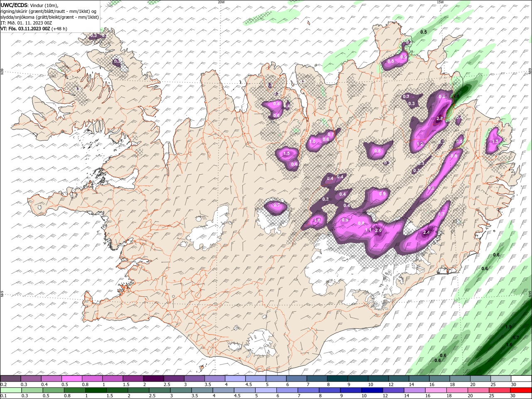Pick the light gray swatch between 25 and 30, upper row
532x399 pixels.
point(501,379)
